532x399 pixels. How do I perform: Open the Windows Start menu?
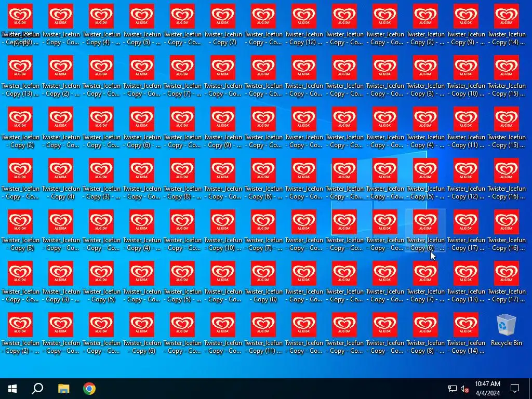click(x=12, y=389)
